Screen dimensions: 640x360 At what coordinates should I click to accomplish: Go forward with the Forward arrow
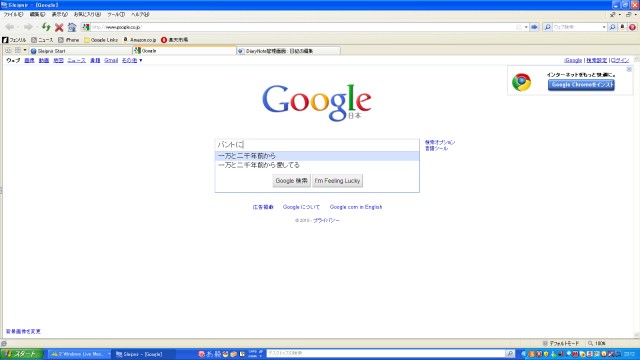click(x=28, y=27)
